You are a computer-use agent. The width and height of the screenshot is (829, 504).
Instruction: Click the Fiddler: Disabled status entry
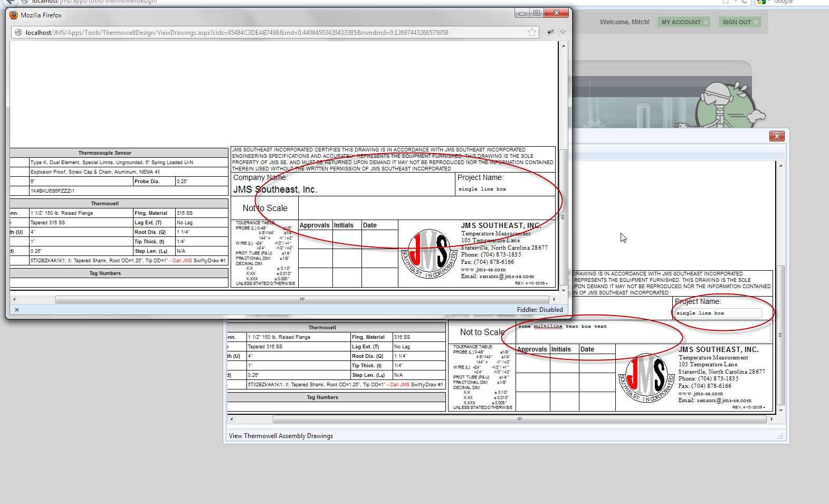[540, 310]
